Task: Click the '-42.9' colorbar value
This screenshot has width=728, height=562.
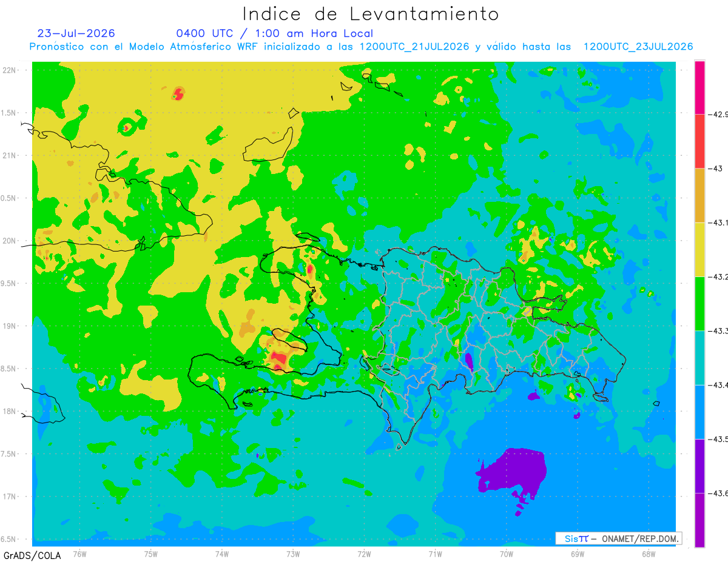Action: (718, 114)
